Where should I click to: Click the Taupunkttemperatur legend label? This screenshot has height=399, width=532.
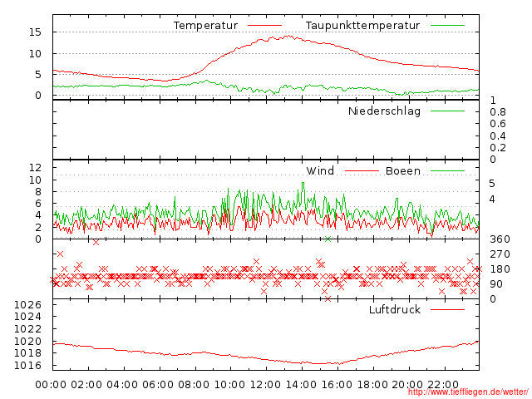(x=362, y=26)
